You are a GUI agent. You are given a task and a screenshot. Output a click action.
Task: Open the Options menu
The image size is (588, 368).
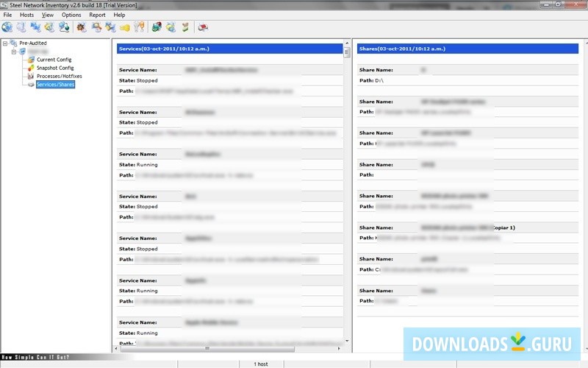[71, 15]
